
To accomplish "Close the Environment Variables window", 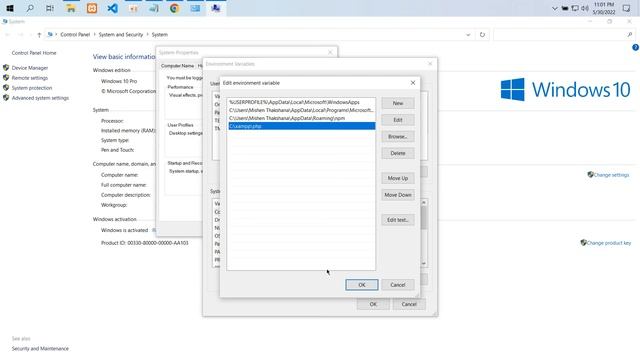I will [x=430, y=64].
